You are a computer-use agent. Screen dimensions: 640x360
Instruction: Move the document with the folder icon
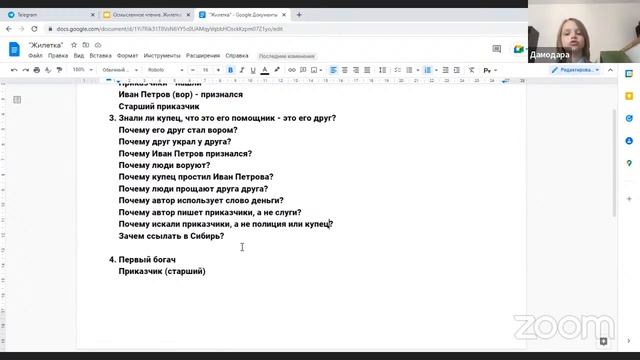coord(86,45)
